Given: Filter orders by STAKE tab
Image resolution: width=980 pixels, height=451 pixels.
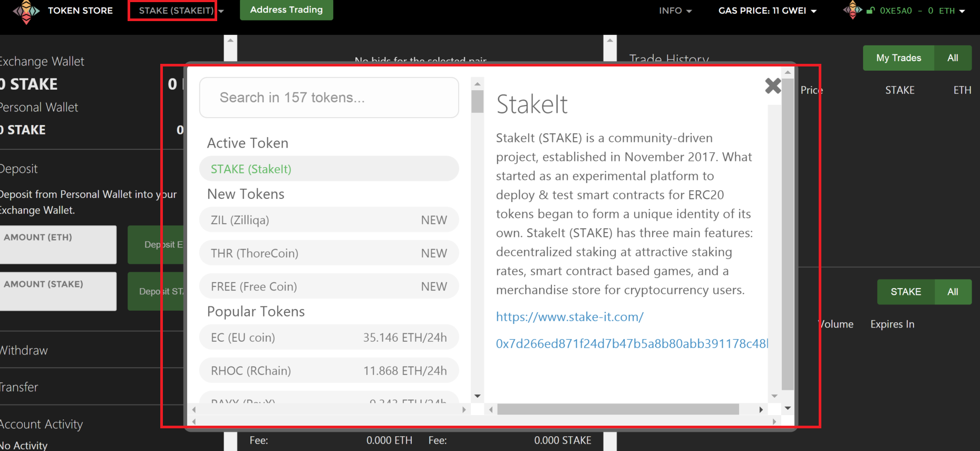Looking at the screenshot, I should coord(906,292).
